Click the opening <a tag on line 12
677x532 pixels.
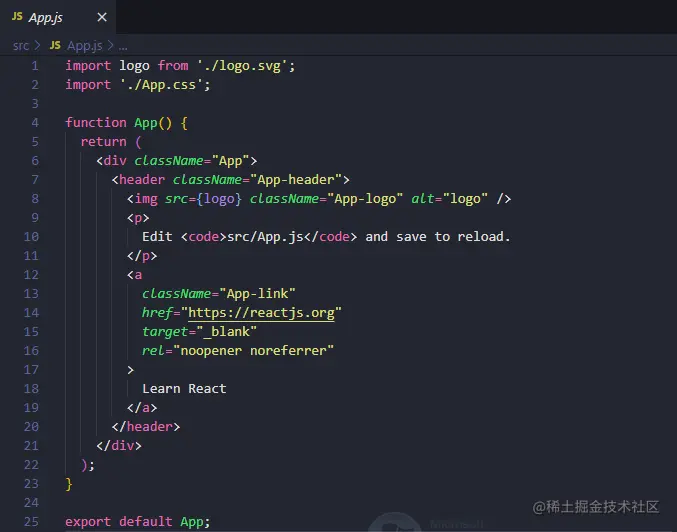click(135, 275)
